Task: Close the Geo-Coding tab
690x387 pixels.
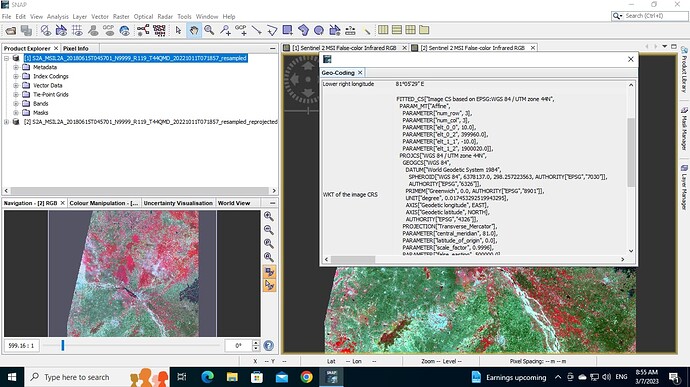Action: [360, 73]
